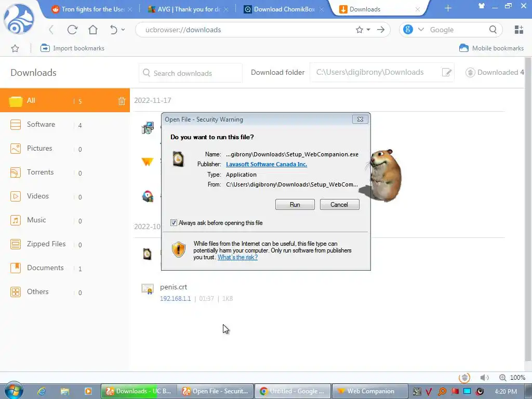Click the Downloaded count indicator

495,72
